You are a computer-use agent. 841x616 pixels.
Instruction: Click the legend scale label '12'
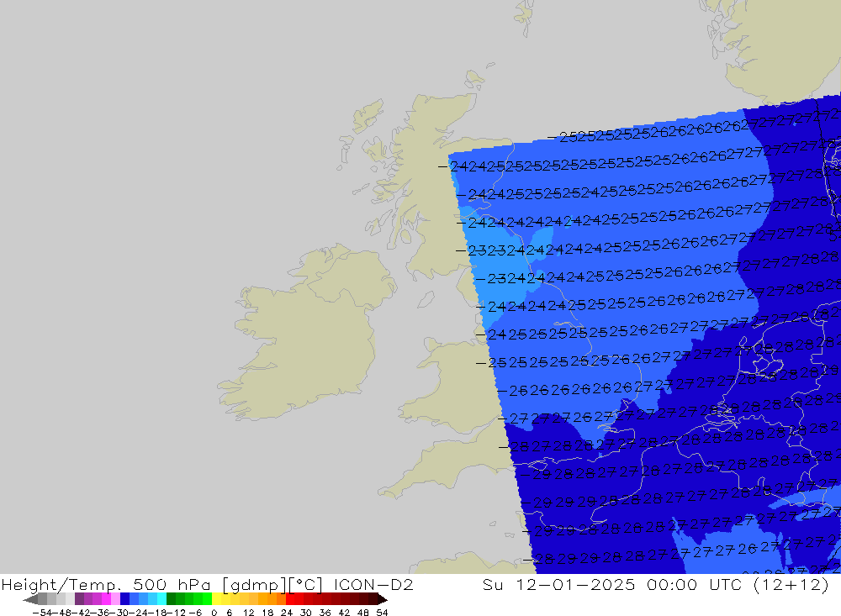click(248, 613)
